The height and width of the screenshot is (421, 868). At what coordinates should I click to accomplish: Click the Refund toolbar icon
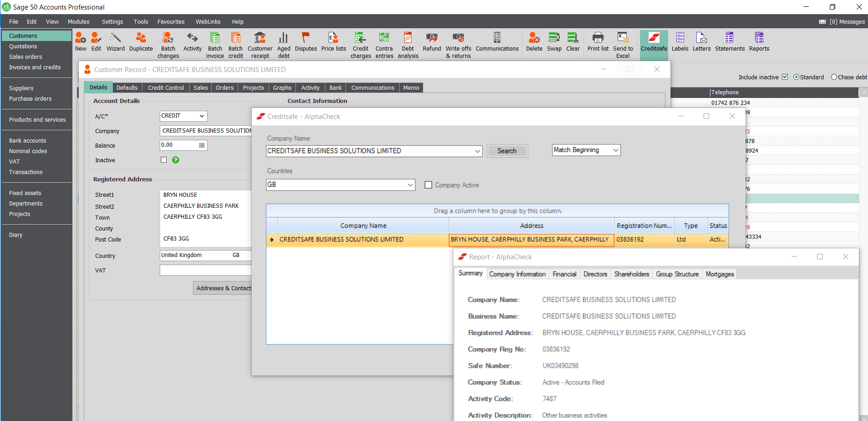[x=432, y=41]
